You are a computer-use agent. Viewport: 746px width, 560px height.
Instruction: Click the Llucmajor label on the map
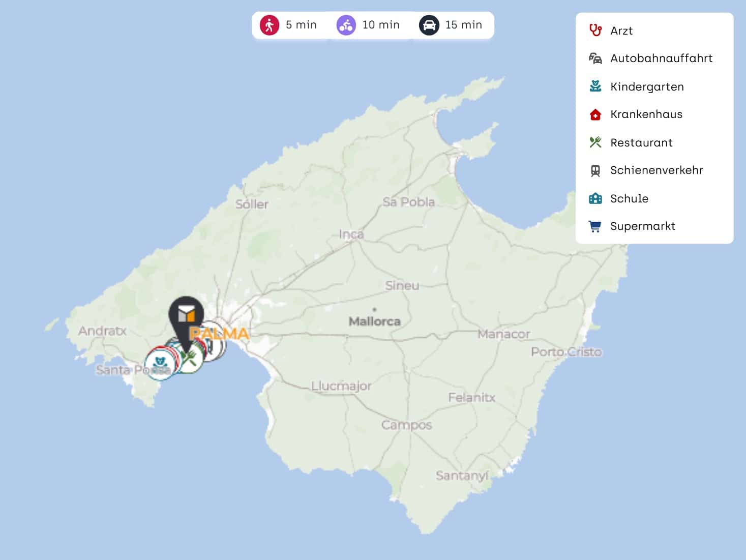[341, 386]
